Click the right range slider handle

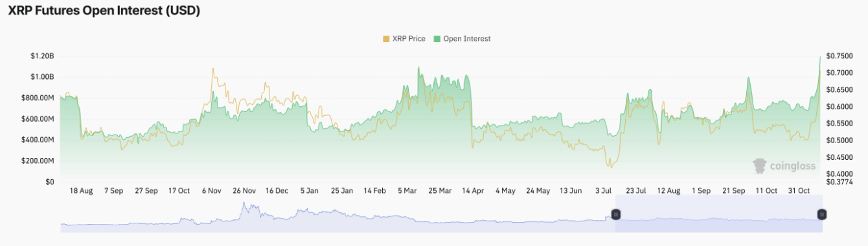821,214
